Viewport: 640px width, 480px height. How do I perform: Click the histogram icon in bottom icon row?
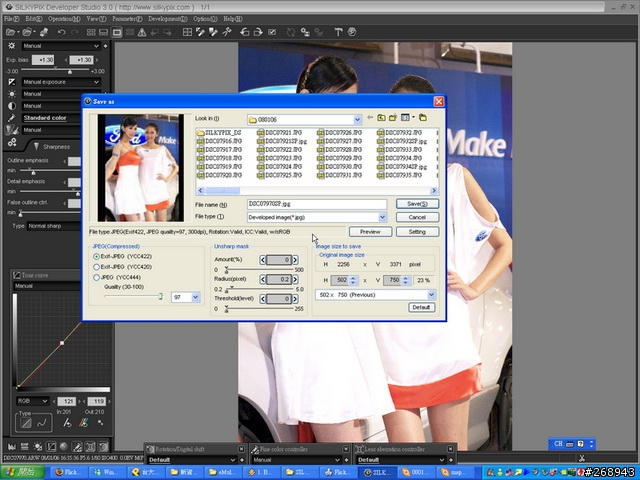(x=11, y=447)
